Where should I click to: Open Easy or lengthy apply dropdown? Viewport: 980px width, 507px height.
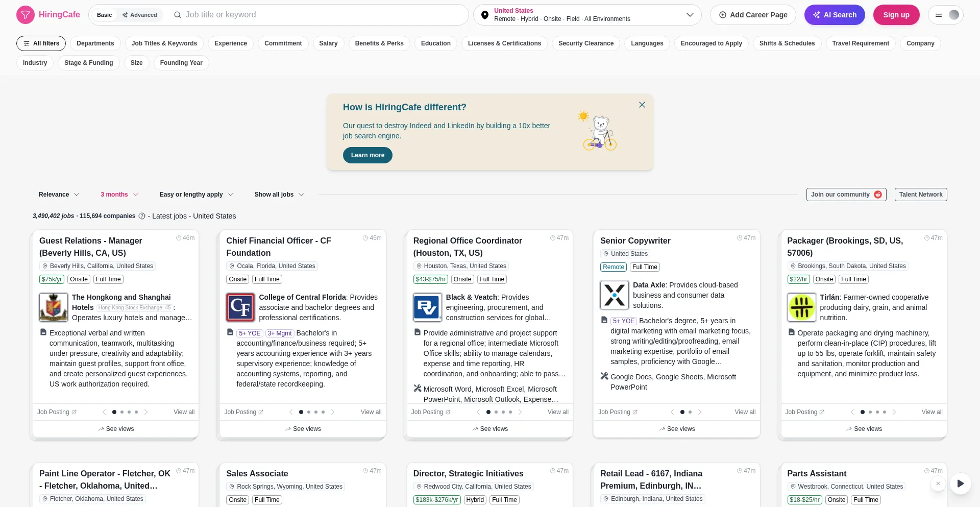click(197, 195)
